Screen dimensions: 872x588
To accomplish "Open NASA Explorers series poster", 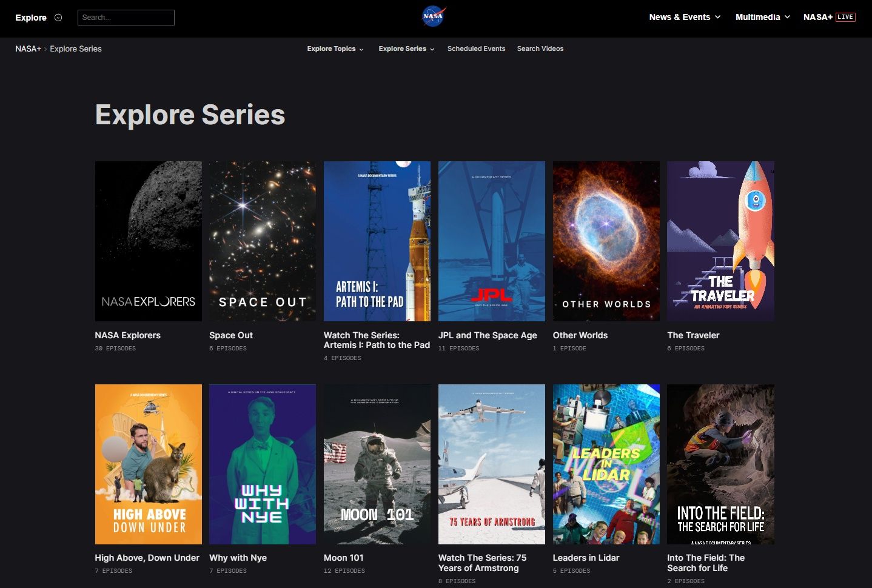I will click(x=149, y=241).
